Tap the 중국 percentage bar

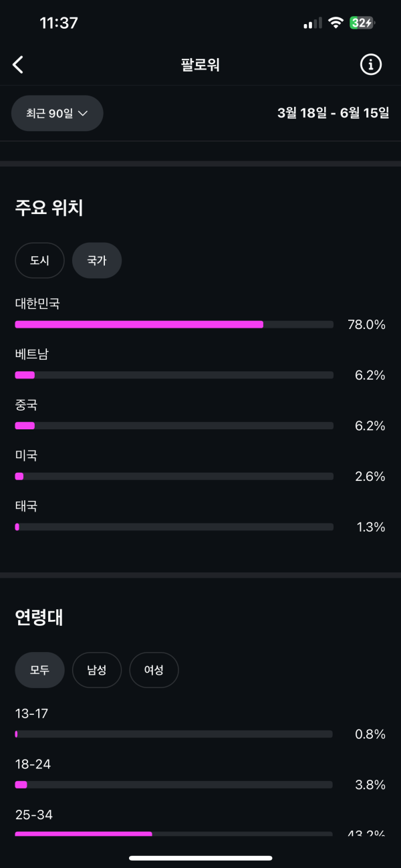click(x=174, y=425)
